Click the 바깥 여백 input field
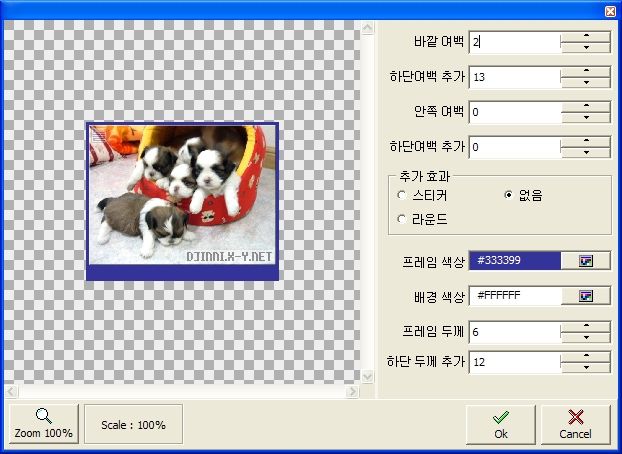Image resolution: width=622 pixels, height=454 pixels. [515, 42]
